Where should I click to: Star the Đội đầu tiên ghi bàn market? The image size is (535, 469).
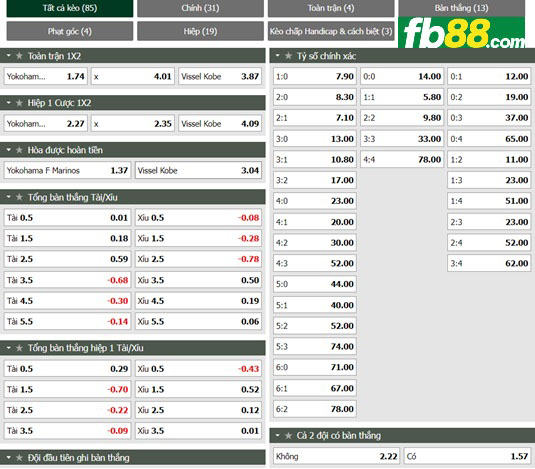tap(19, 457)
